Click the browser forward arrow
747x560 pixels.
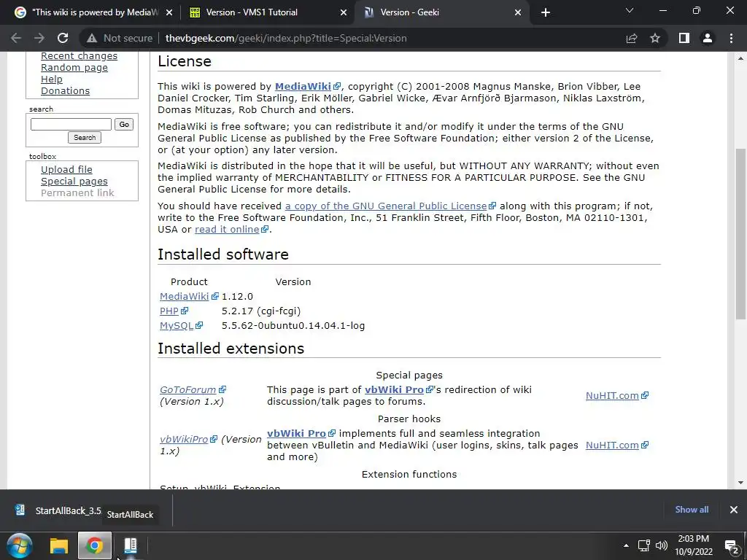pyautogui.click(x=39, y=38)
